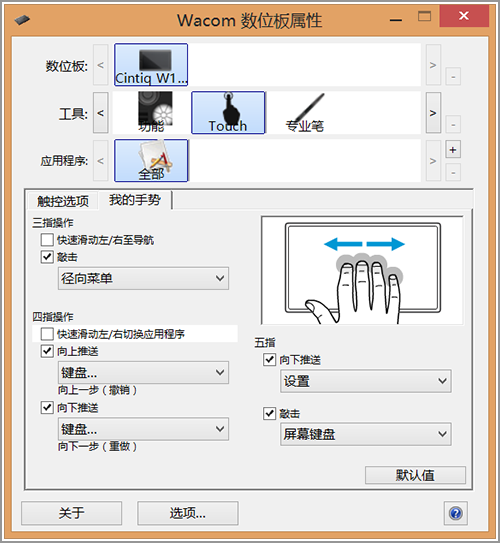
Task: Click the Wacom tablet icon in title bar
Action: (x=22, y=20)
